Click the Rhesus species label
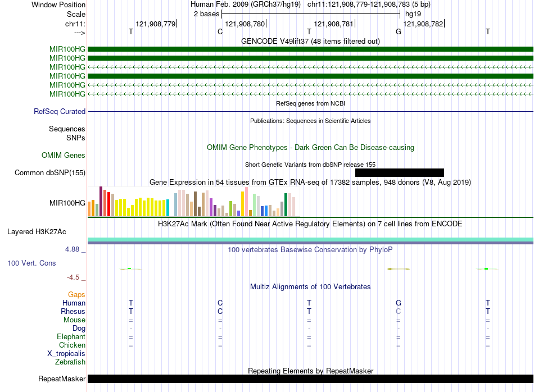 click(x=73, y=311)
